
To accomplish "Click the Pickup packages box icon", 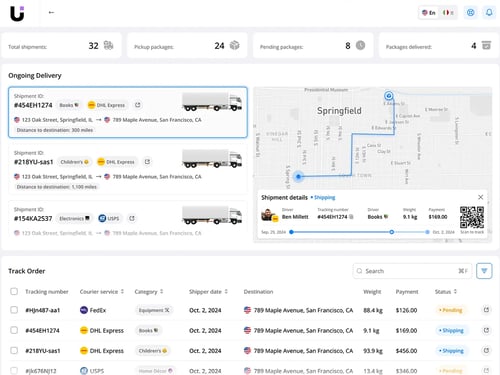I will click(235, 45).
